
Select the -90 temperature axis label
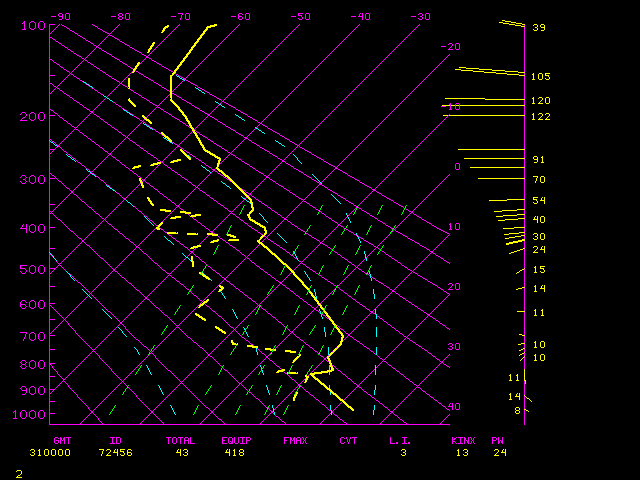point(60,17)
